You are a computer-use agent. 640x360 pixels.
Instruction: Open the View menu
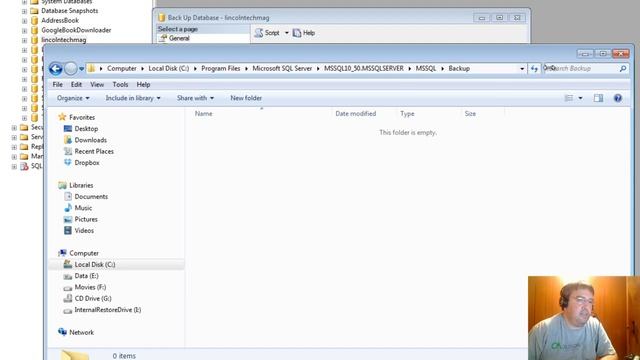tap(97, 84)
